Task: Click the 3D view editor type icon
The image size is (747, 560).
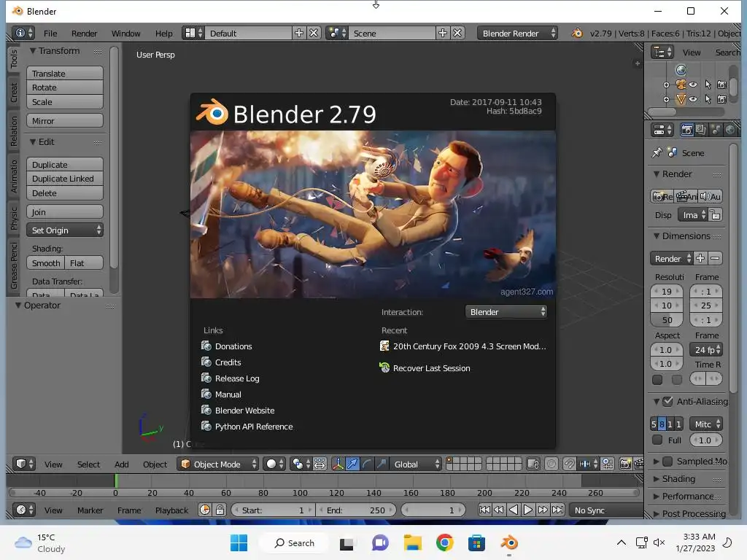Action: coord(25,464)
